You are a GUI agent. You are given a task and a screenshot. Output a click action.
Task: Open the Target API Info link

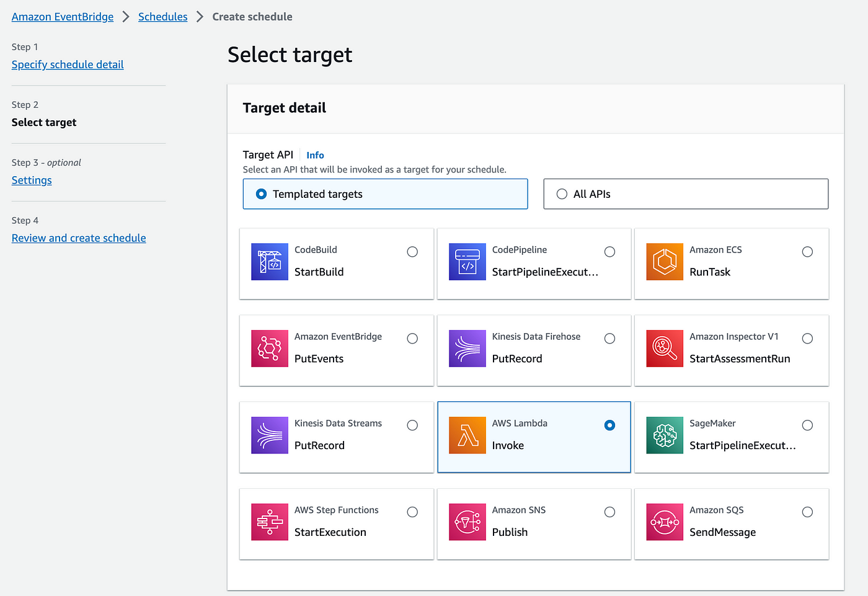coord(315,155)
